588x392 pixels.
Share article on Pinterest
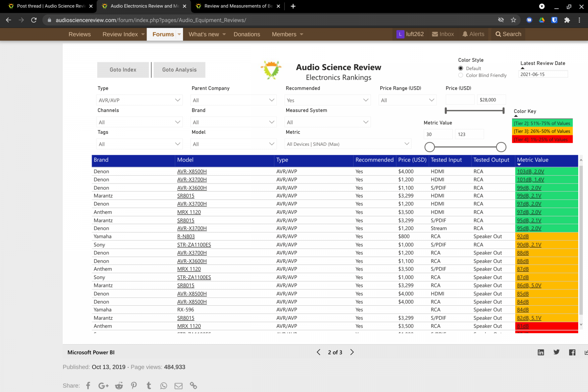pyautogui.click(x=134, y=386)
